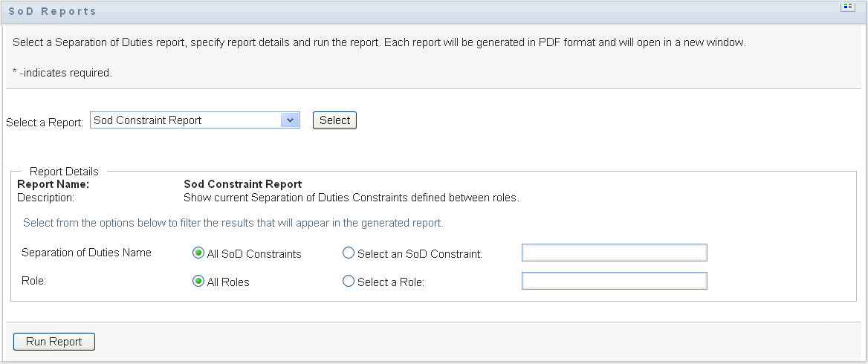Click the bold Report Name: label
This screenshot has height=364, width=868.
pyautogui.click(x=53, y=184)
